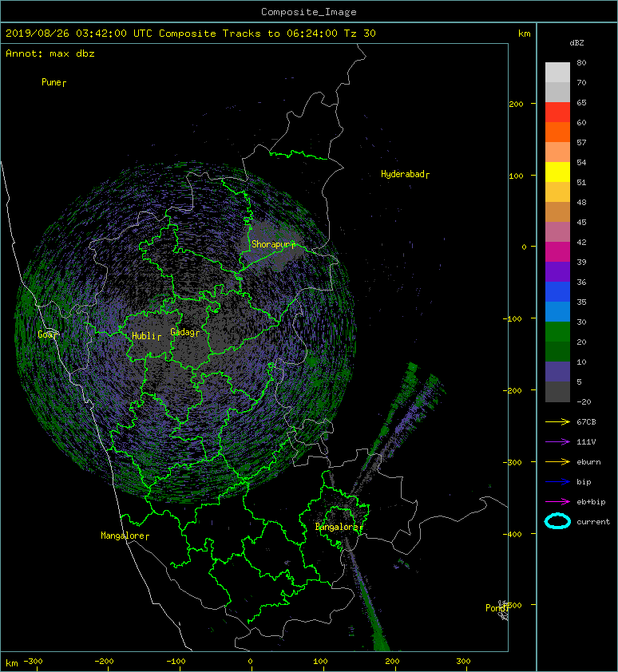Click the '80' value at the top of the color scale
618x672 pixels.
tap(581, 62)
